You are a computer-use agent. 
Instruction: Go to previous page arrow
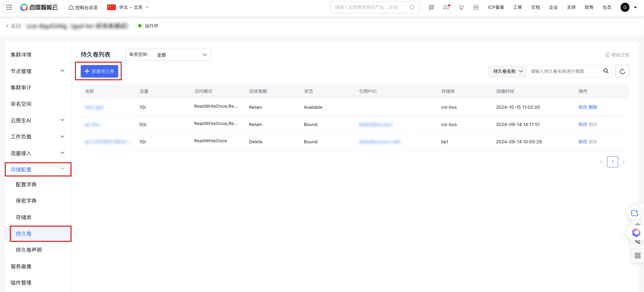pos(601,162)
